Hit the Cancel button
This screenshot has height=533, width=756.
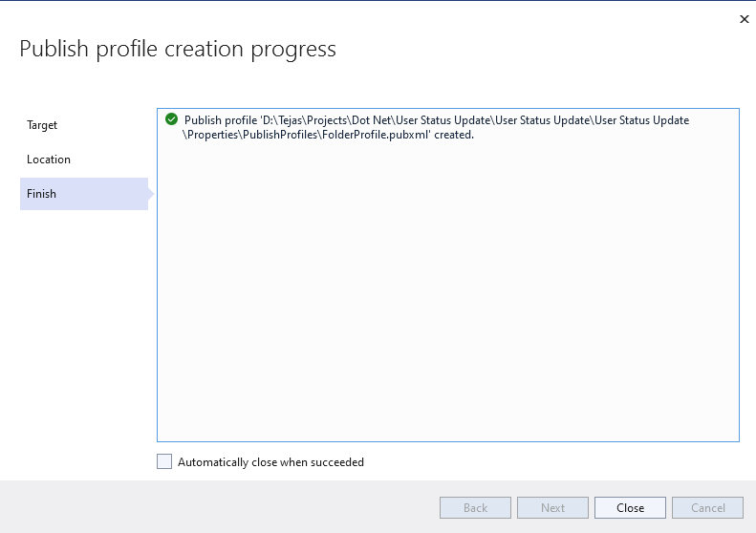pyautogui.click(x=707, y=508)
